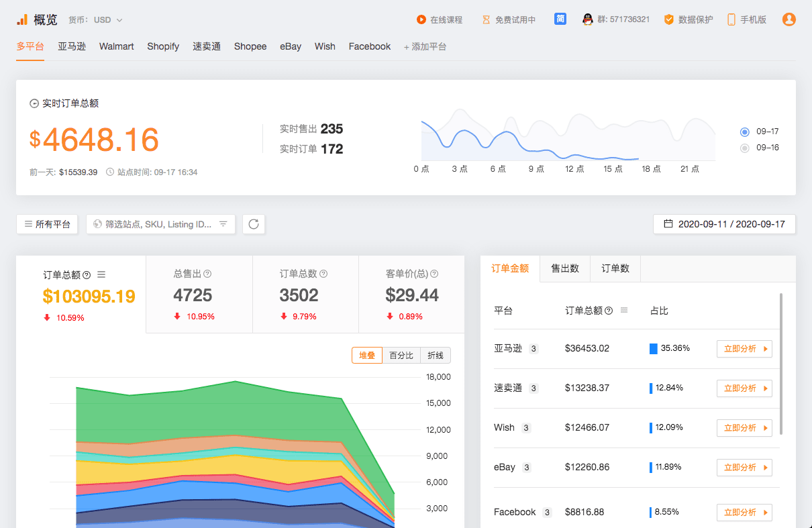
Task: Select the 09-16 radio button
Action: pyautogui.click(x=744, y=148)
